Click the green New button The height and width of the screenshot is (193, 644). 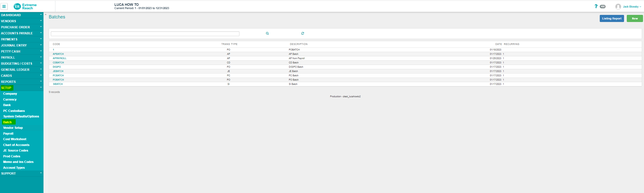pos(635,18)
